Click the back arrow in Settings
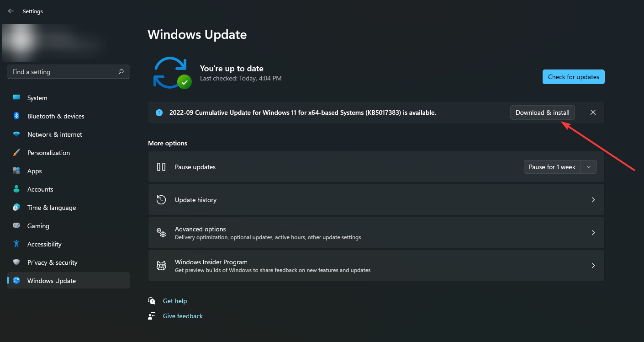This screenshot has width=644, height=342. pyautogui.click(x=11, y=11)
